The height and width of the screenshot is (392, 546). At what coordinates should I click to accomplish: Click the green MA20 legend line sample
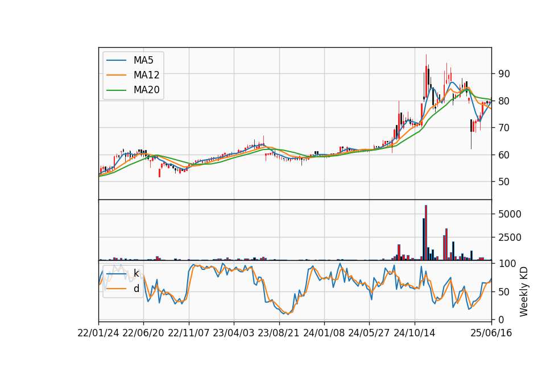[116, 90]
